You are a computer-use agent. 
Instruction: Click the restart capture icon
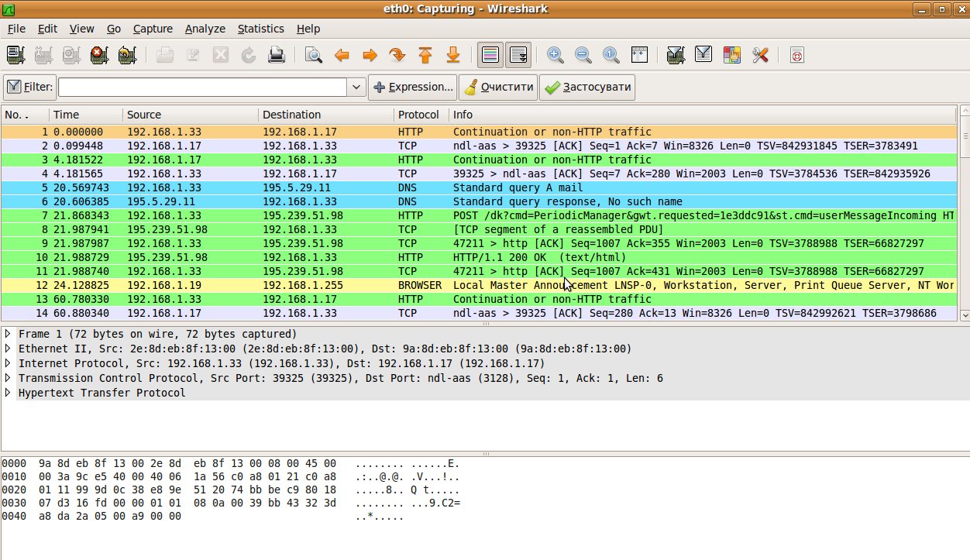click(127, 55)
